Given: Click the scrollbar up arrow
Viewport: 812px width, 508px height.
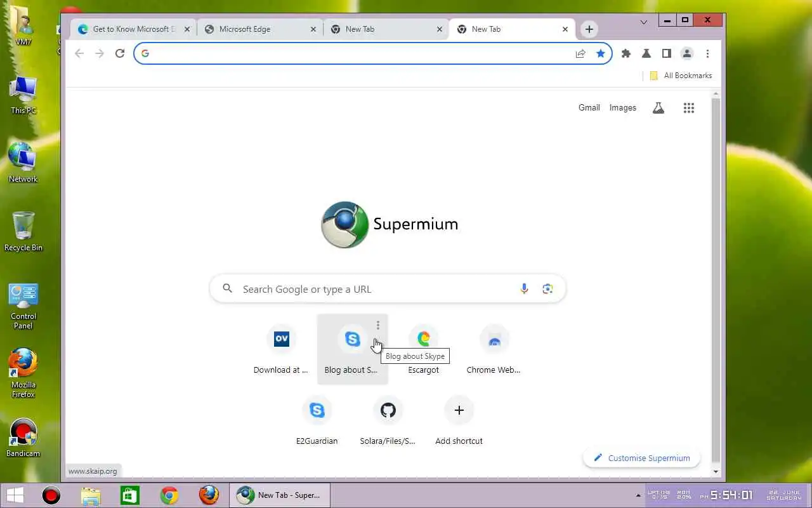Looking at the screenshot, I should point(716,94).
